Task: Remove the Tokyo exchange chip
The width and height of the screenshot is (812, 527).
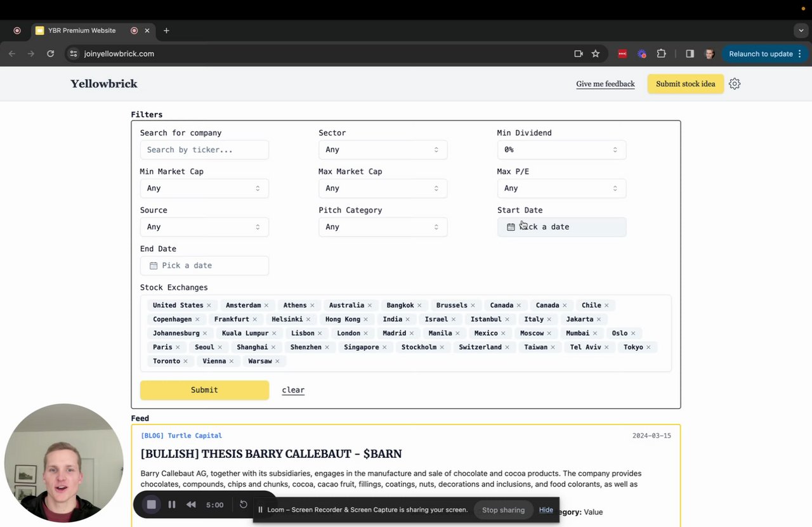Action: coord(648,348)
